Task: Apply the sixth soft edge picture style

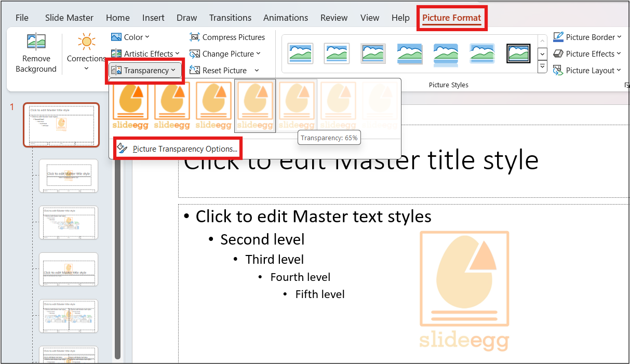Action: pos(482,53)
